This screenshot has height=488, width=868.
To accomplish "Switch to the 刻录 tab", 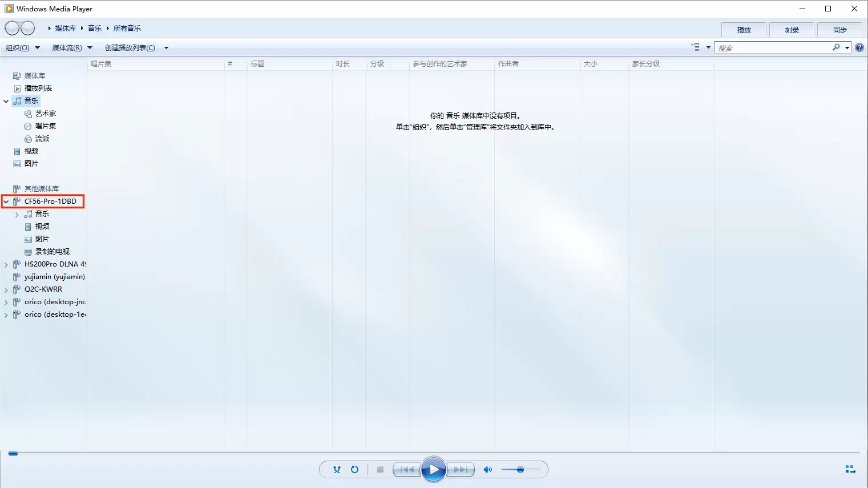I will pyautogui.click(x=792, y=30).
